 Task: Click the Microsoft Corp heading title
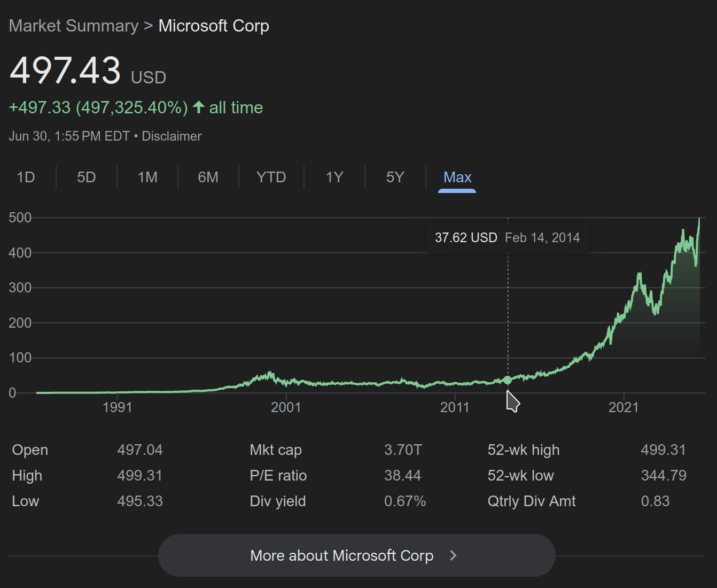click(x=214, y=26)
